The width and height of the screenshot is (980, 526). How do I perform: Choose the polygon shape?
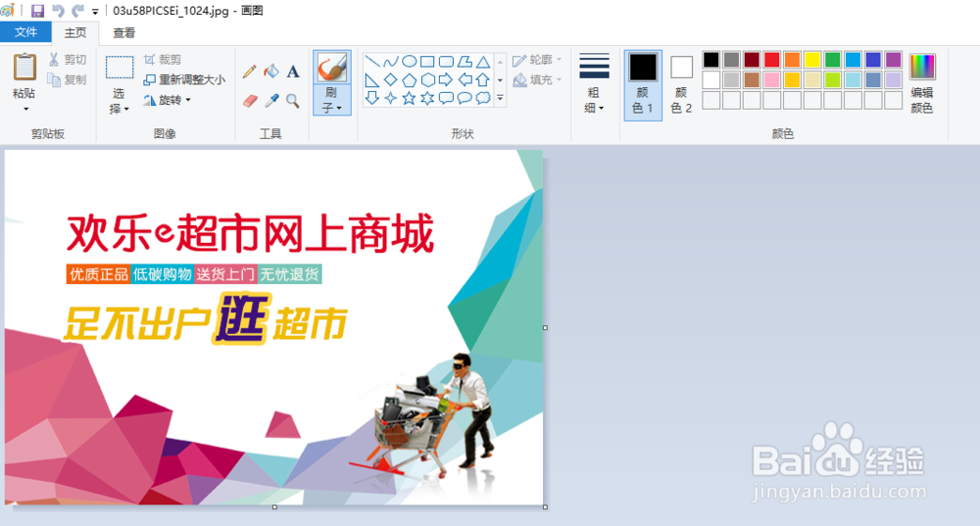(x=465, y=62)
